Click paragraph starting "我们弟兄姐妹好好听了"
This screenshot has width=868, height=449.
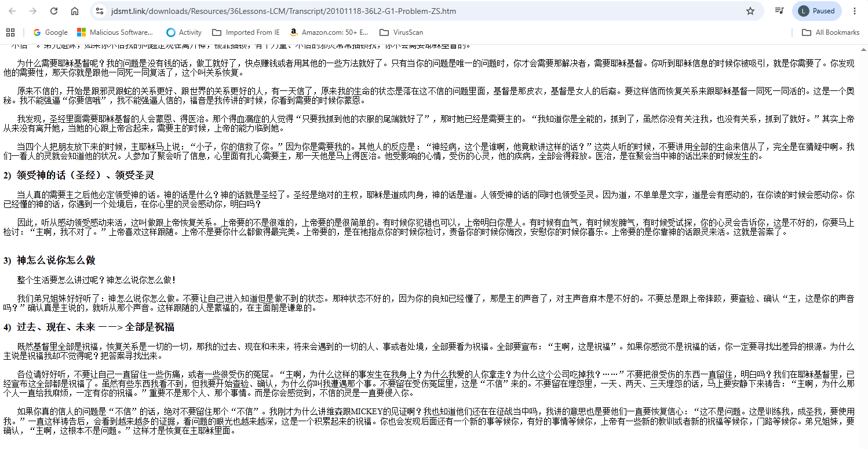click(429, 303)
